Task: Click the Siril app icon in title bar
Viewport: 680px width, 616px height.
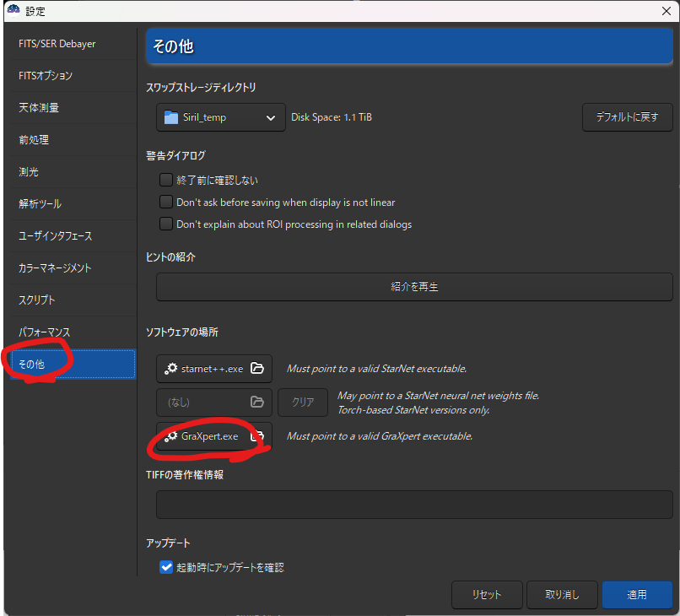Action: click(13, 11)
